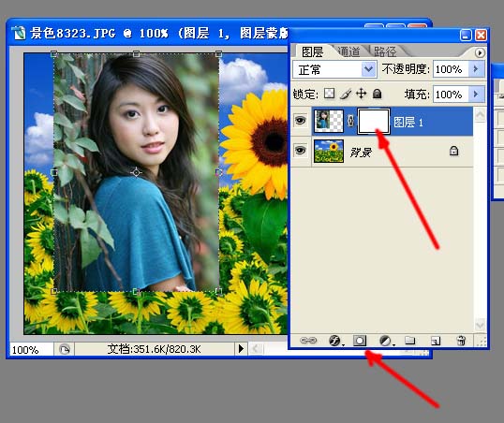504x423 pixels.
Task: Expand the 不透明度 opacity slider arrow
Action: 476,68
